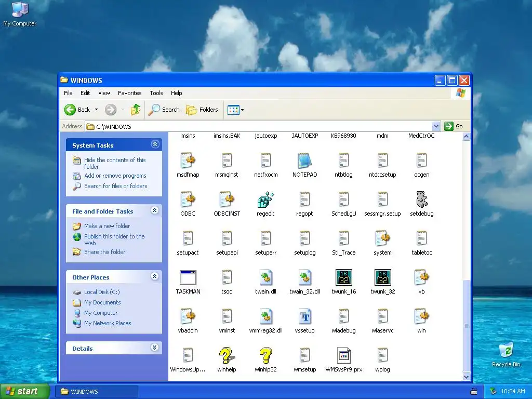
Task: Select the ODBCINST file icon
Action: pos(227,199)
